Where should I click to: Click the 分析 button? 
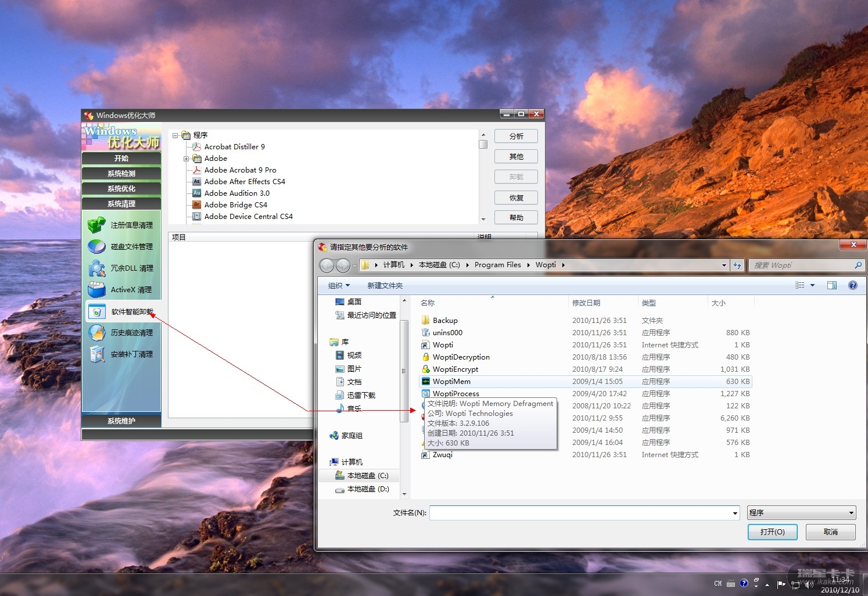click(516, 136)
